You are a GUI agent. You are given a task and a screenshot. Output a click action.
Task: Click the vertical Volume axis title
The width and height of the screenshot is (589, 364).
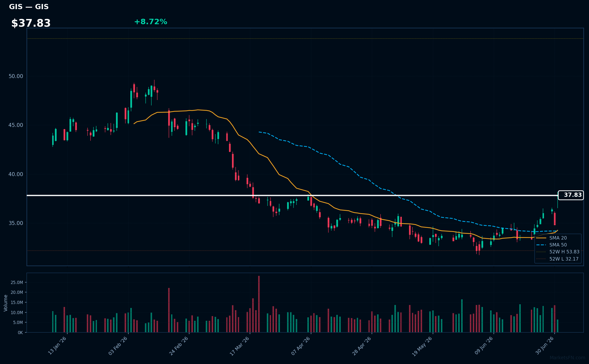[x=6, y=303]
